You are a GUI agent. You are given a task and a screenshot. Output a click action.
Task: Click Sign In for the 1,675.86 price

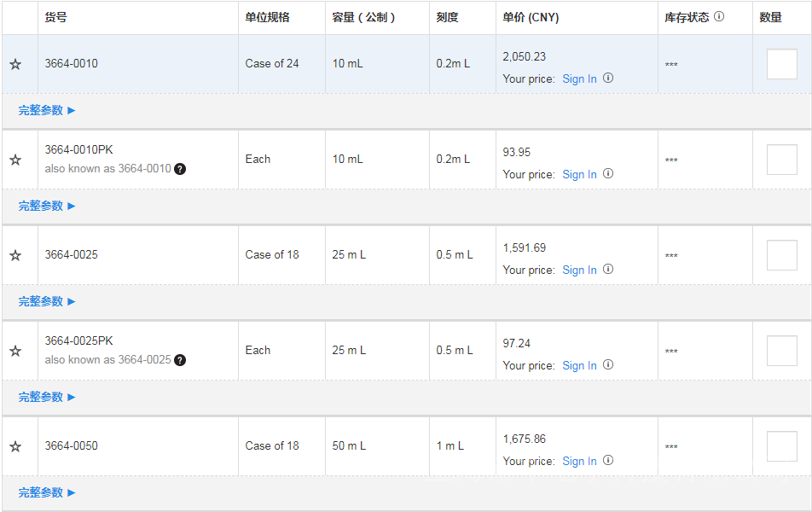[x=579, y=461]
